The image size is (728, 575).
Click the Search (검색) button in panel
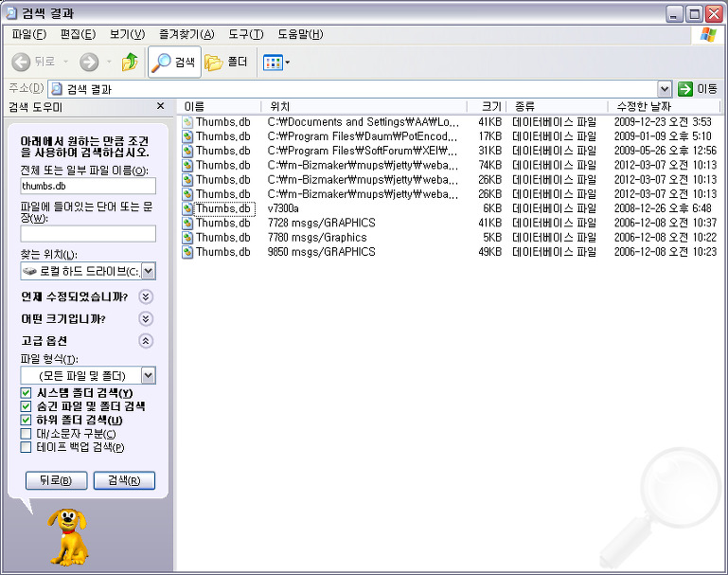[x=124, y=480]
